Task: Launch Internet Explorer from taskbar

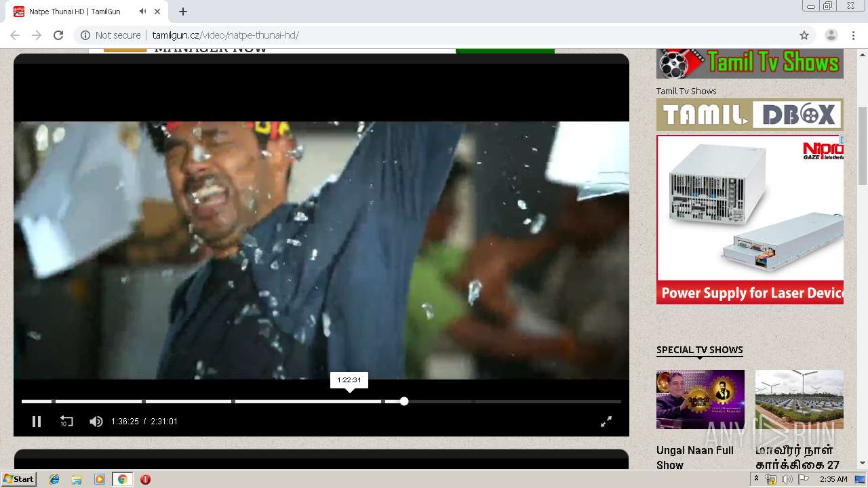Action: coord(54,479)
